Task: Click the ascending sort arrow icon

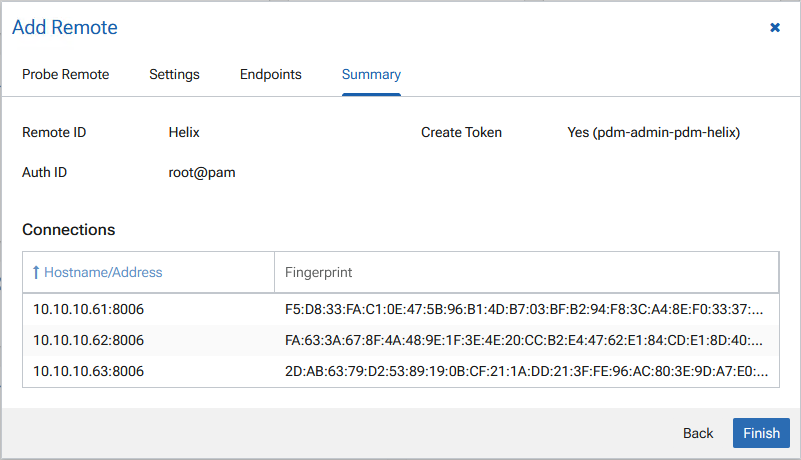Action: click(36, 272)
